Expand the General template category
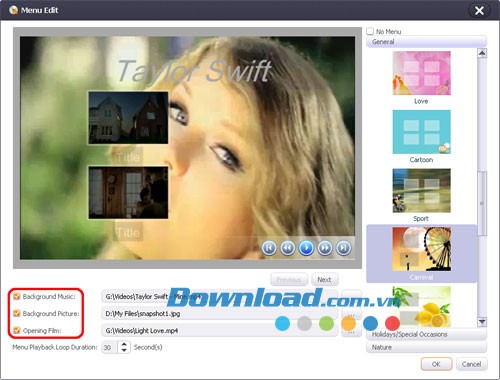Viewport: 500px width, 380px height. click(426, 42)
